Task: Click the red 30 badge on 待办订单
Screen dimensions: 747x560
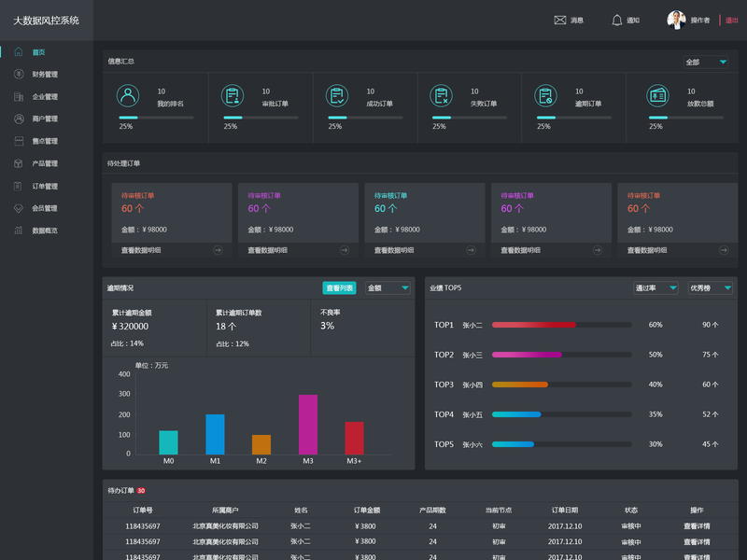Action: click(x=141, y=491)
